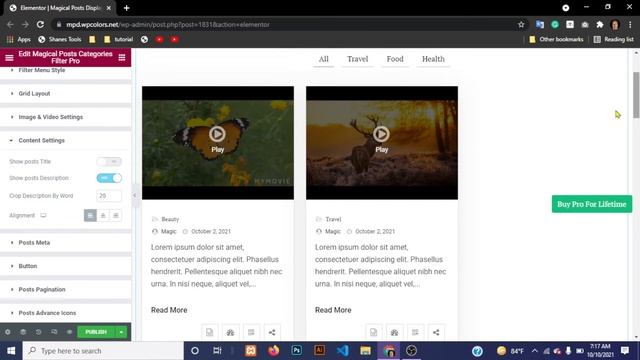Viewport: 640px width, 360px height.
Task: Click Play icon on deer video
Action: coord(382,134)
